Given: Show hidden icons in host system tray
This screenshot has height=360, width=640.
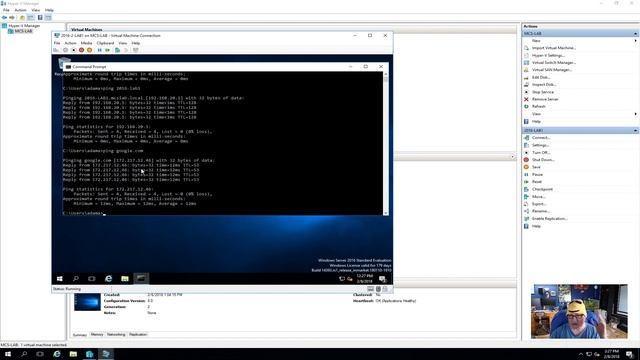Looking at the screenshot, I should (x=581, y=354).
